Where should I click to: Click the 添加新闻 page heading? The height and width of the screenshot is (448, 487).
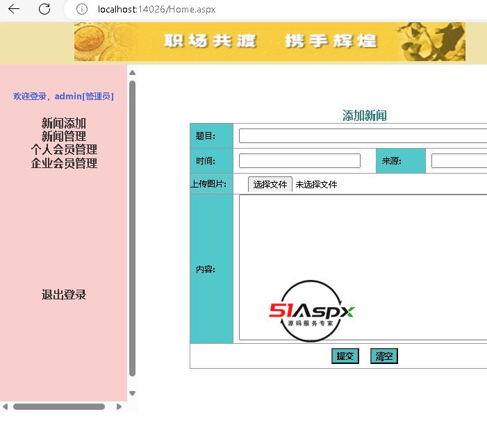(365, 115)
